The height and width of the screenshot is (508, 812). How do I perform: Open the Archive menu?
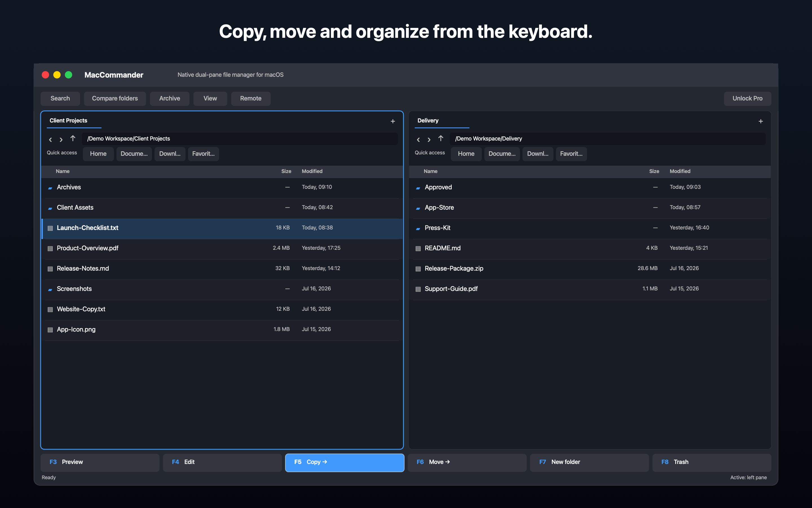(169, 98)
